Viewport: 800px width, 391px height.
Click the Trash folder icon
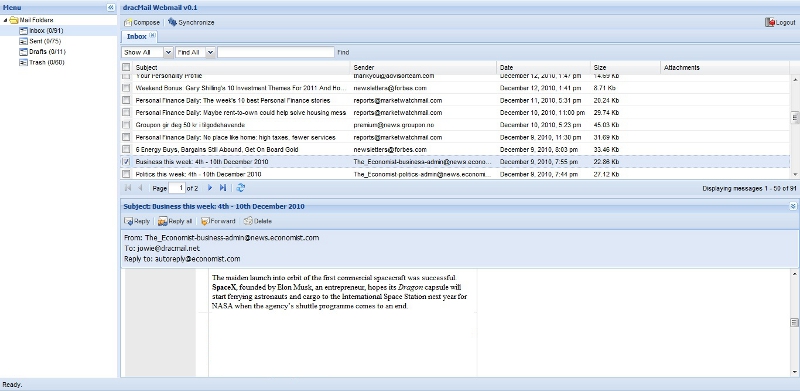pos(23,62)
